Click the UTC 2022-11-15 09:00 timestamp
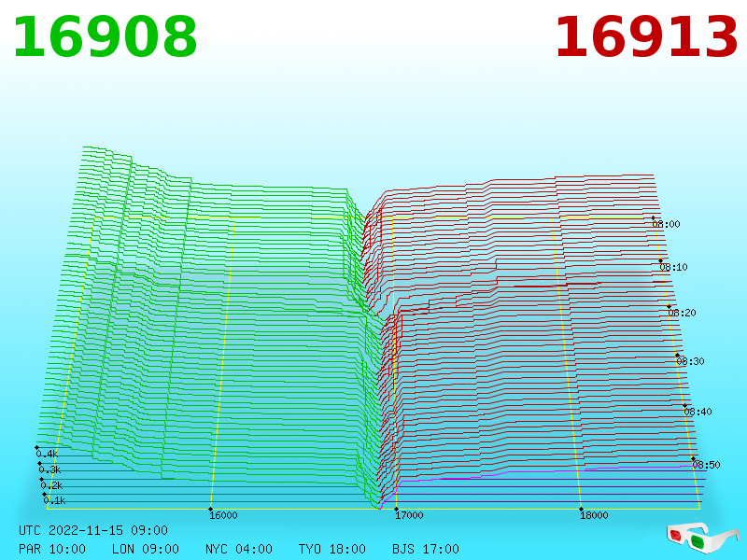Screen dimensions: 747x560 [93, 530]
